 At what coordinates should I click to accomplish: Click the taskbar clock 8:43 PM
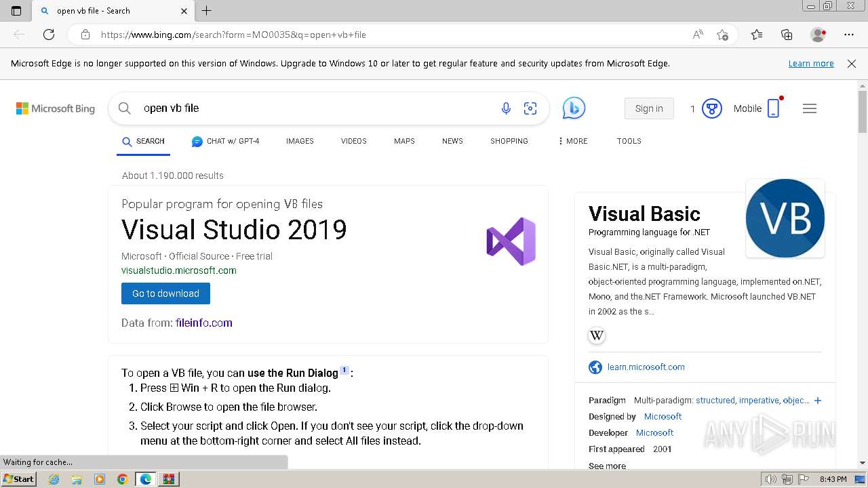[833, 479]
